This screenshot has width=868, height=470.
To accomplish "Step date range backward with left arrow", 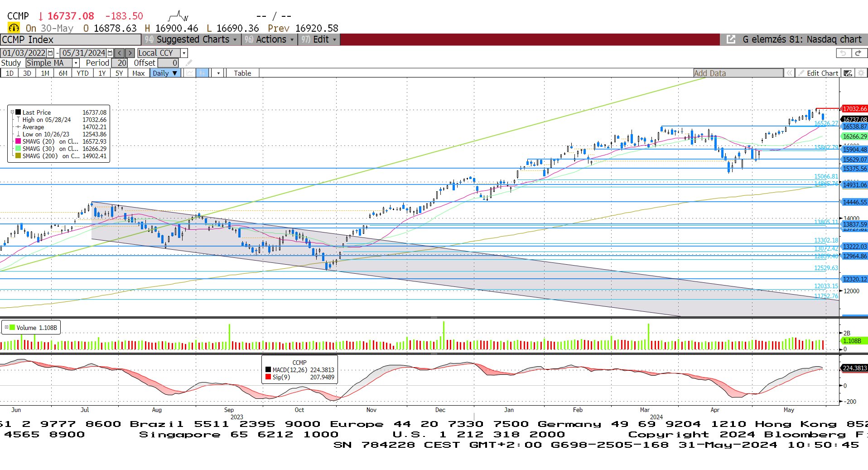I will coord(119,53).
